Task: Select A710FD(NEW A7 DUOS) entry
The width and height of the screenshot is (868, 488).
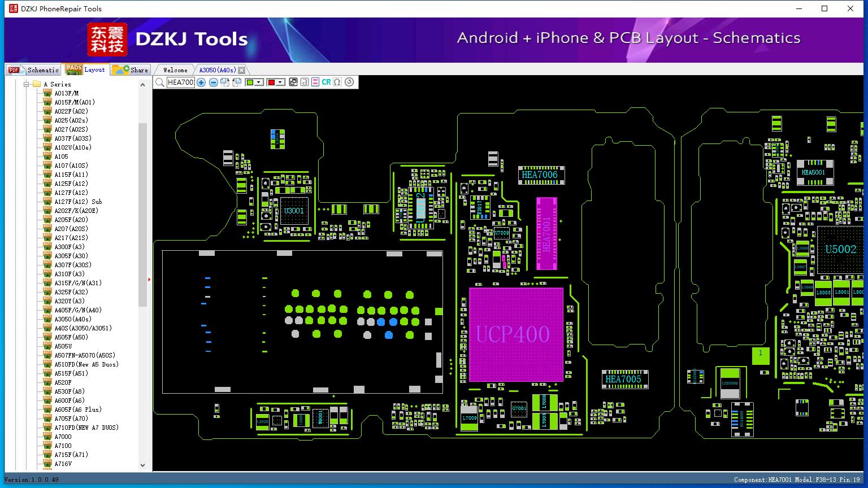Action: [x=86, y=428]
